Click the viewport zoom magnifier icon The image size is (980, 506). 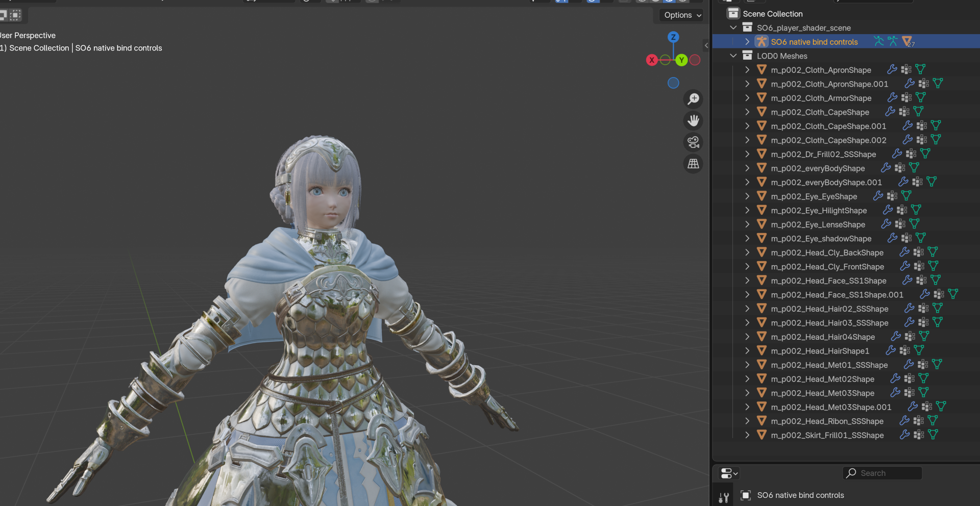(693, 99)
